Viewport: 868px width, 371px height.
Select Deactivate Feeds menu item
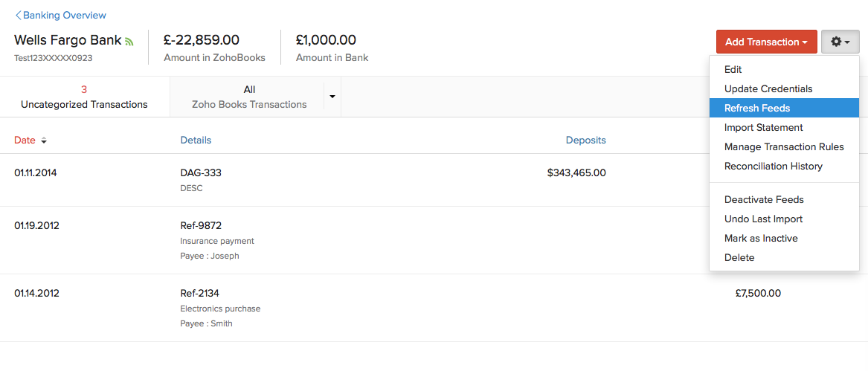[x=764, y=199]
